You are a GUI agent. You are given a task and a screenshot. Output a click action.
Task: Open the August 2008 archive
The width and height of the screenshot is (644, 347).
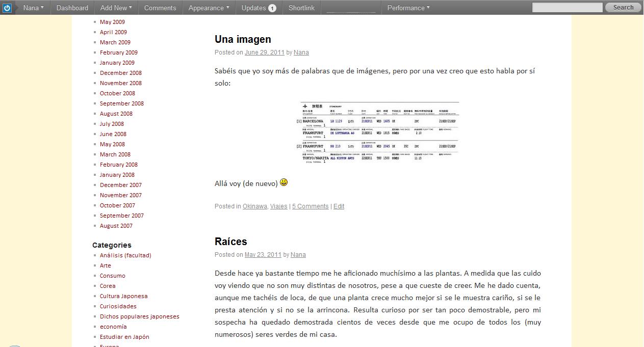116,114
